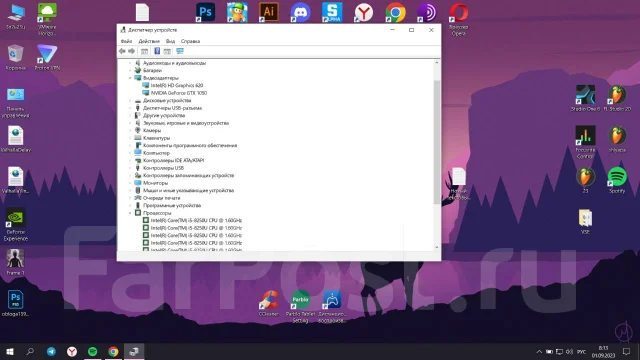Click the scan hardware monitor toolbar icon
Viewport: 640px width, 360px height.
(x=180, y=51)
